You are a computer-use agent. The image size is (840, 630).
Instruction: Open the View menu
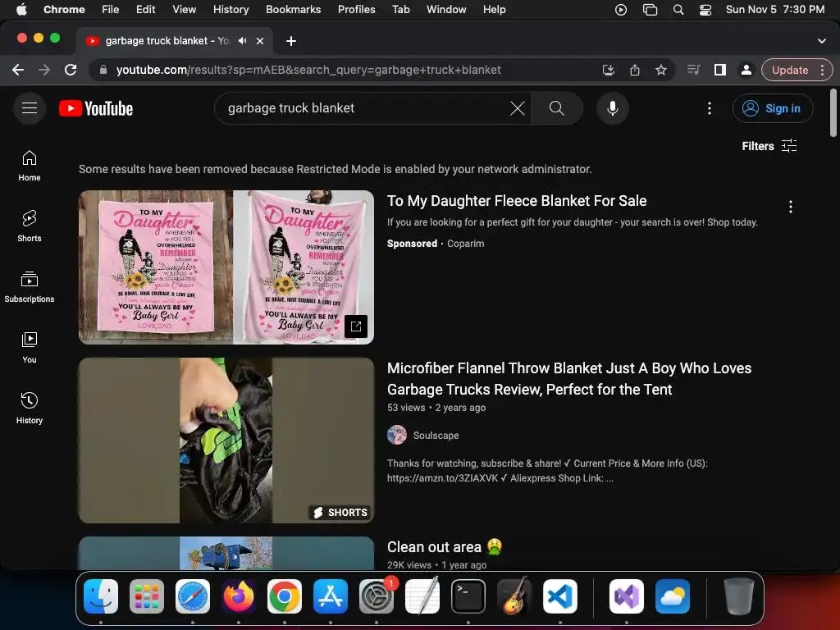tap(184, 9)
